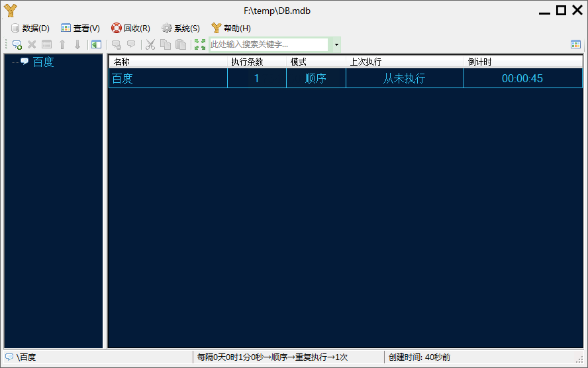Click the 上次执行 column header
The image size is (588, 368).
point(405,62)
